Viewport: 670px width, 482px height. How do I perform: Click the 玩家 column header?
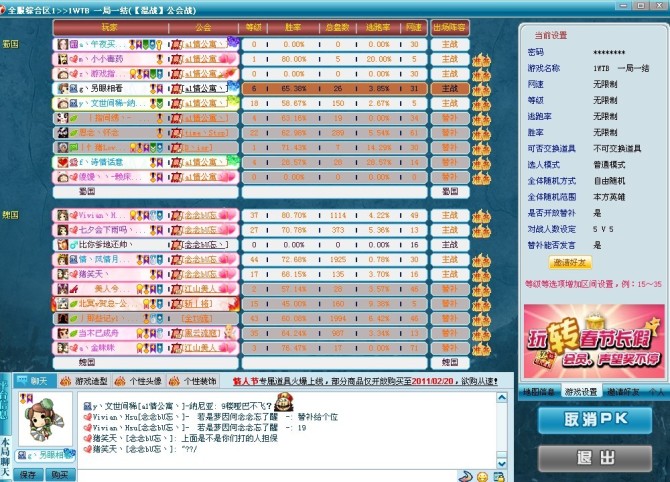tap(109, 27)
